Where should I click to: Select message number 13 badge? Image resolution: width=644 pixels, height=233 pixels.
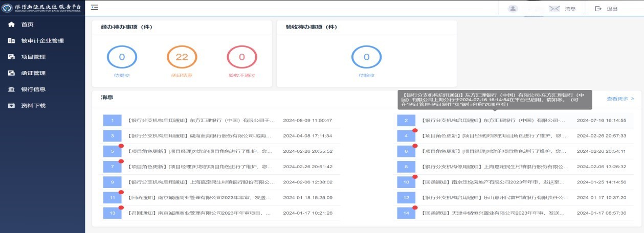pos(112,213)
